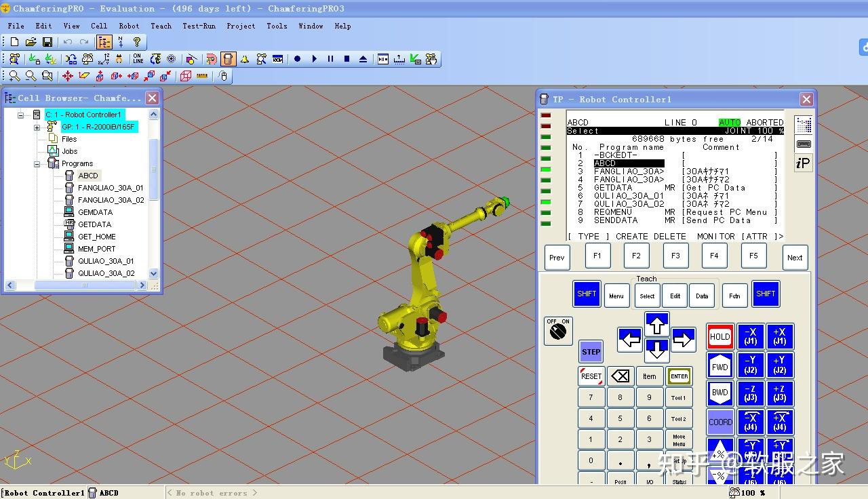Screen dimensions: 868x499
Task: Center the view with the red crosshair icon
Action: 68,76
